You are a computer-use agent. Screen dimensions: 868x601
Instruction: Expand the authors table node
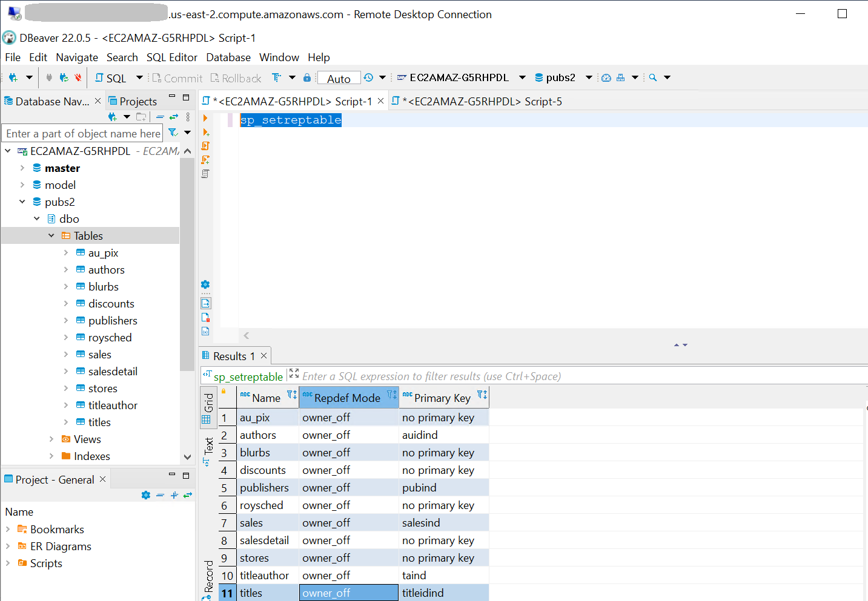66,269
